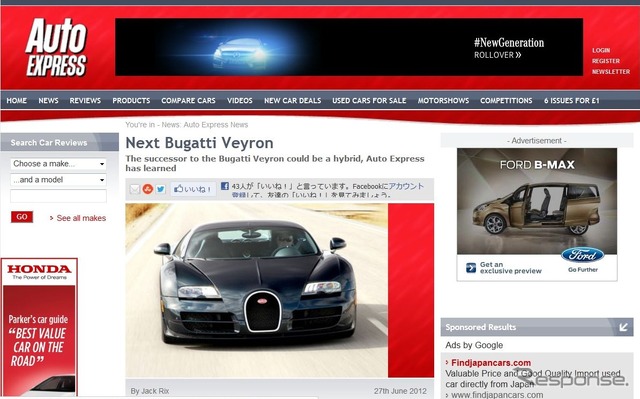Click Ads by Google label
This screenshot has width=640, height=399.
[474, 345]
